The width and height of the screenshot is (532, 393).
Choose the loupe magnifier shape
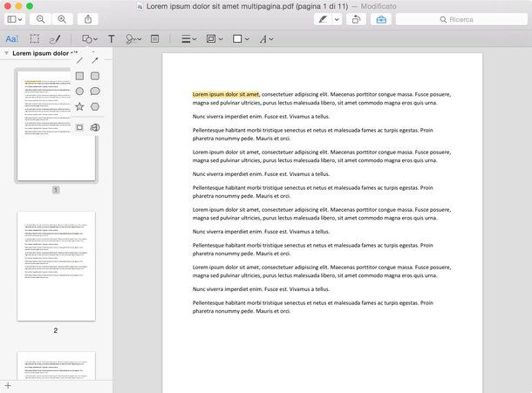pos(95,127)
